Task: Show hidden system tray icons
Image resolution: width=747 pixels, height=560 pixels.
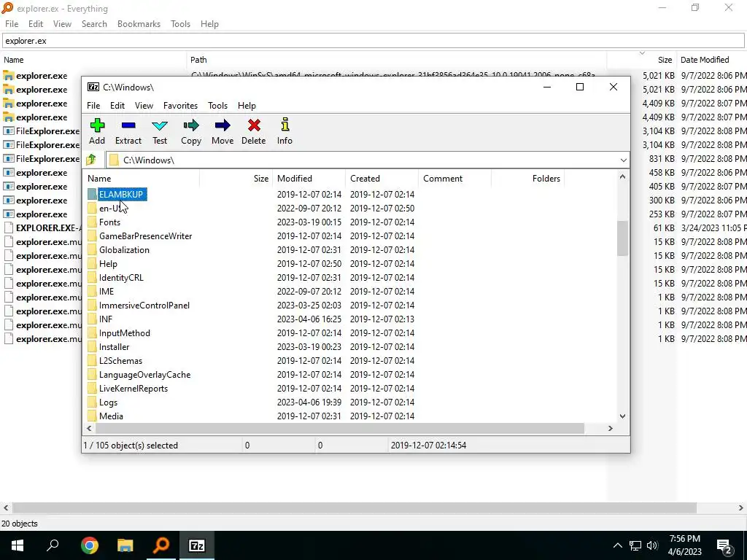Action: (x=617, y=545)
